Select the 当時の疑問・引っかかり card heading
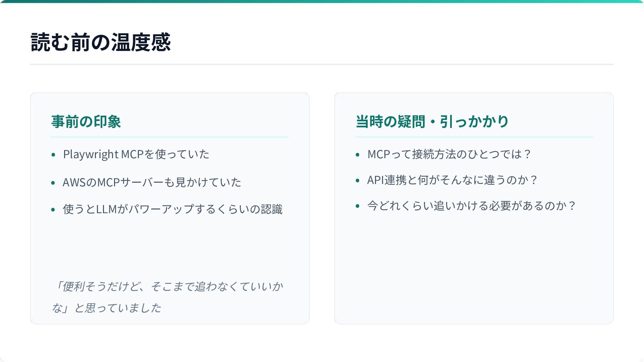Screen dimensions: 644x362 432,121
